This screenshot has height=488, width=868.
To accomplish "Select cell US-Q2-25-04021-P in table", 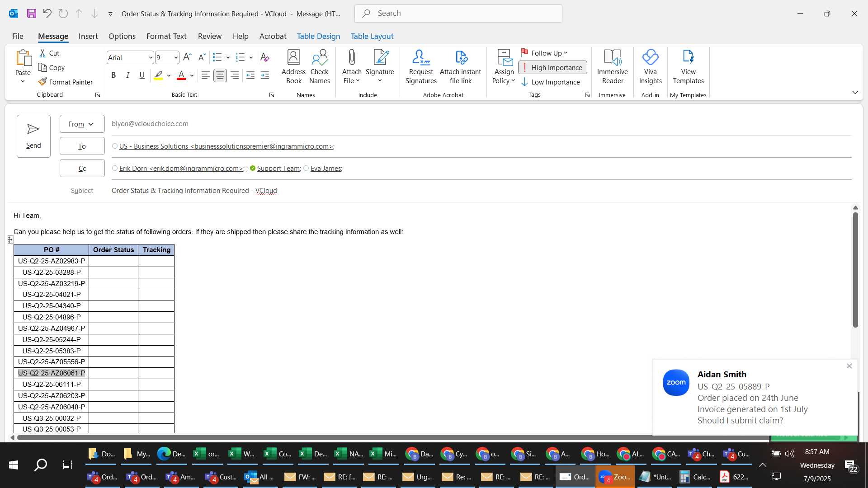I will coord(52,295).
